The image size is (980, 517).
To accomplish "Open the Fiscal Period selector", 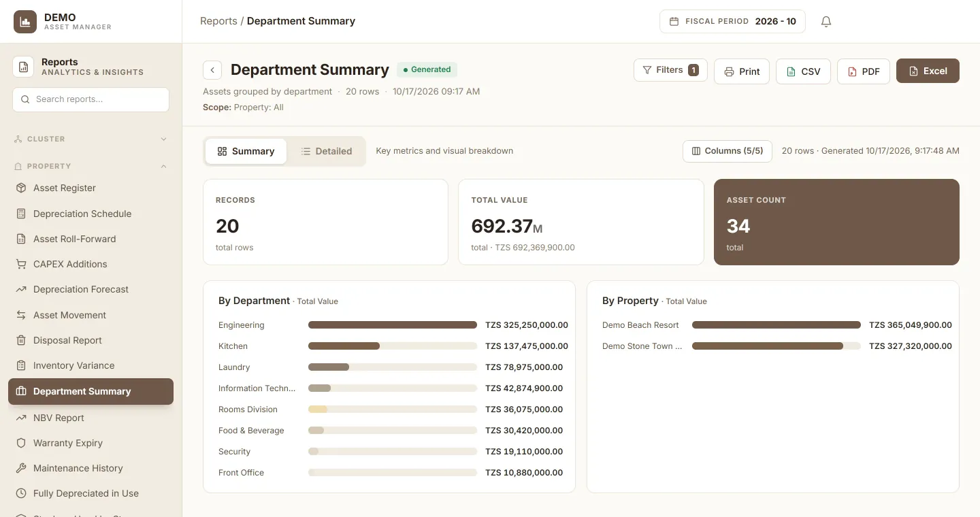I will (732, 22).
